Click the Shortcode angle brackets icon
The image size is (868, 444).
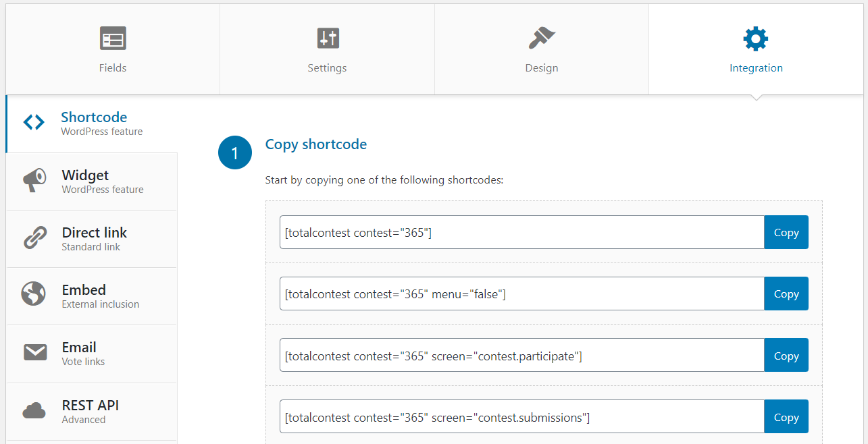(34, 122)
